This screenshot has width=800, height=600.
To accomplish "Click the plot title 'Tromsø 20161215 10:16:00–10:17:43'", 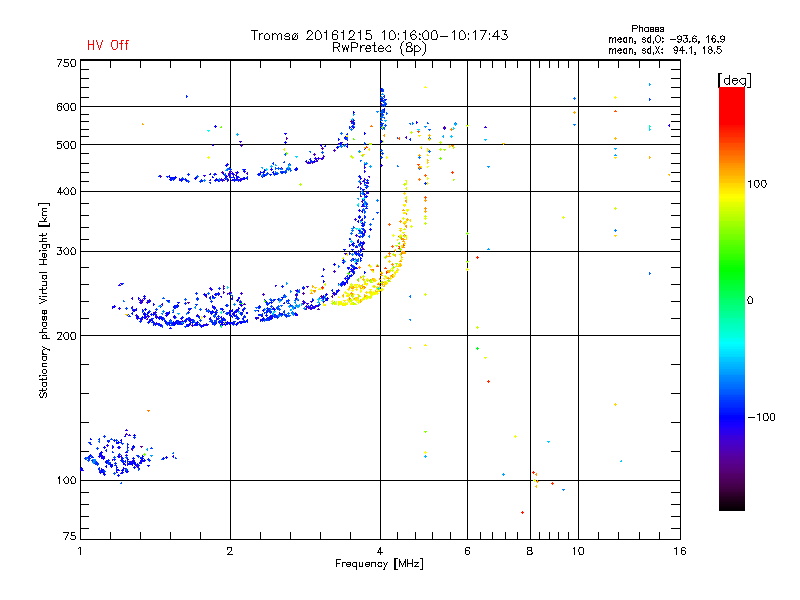I will (x=379, y=35).
